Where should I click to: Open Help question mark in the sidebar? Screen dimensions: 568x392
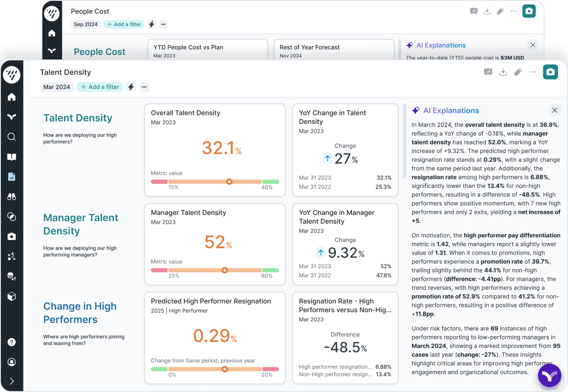(12, 342)
